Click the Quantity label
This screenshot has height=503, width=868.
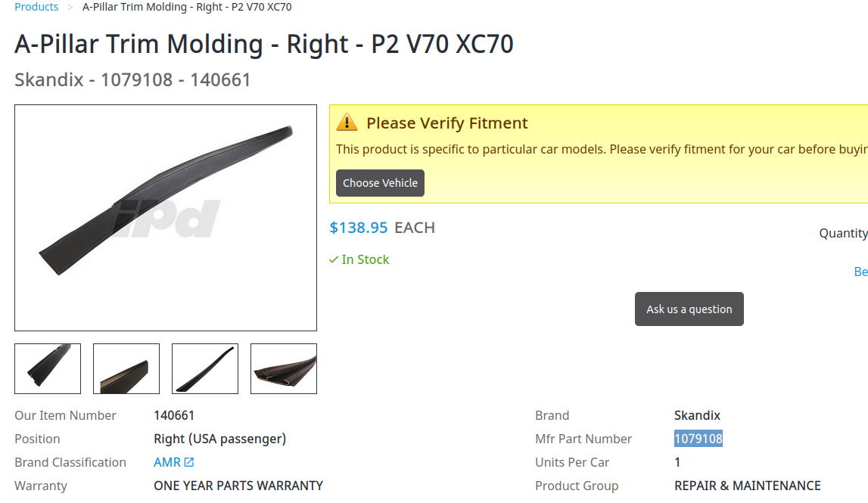pos(843,233)
